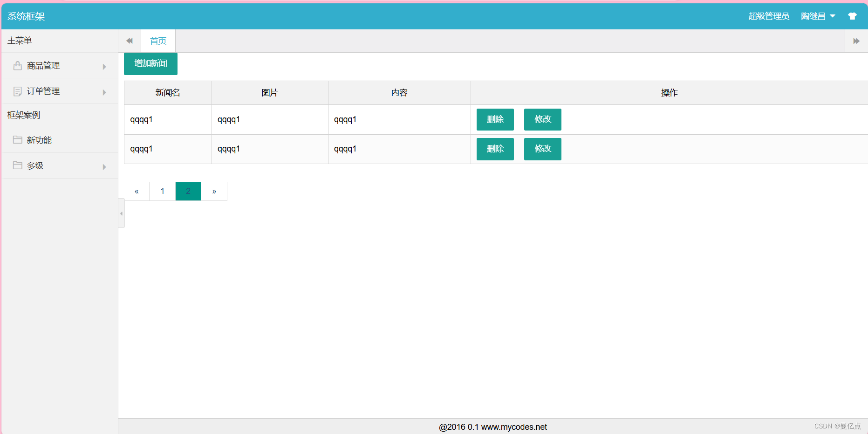
Task: Click the shopping bag icon for 商品管理
Action: (x=18, y=66)
